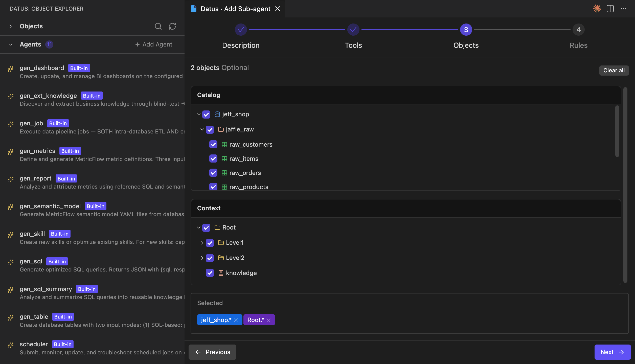Refresh the object explorer list

click(x=172, y=26)
